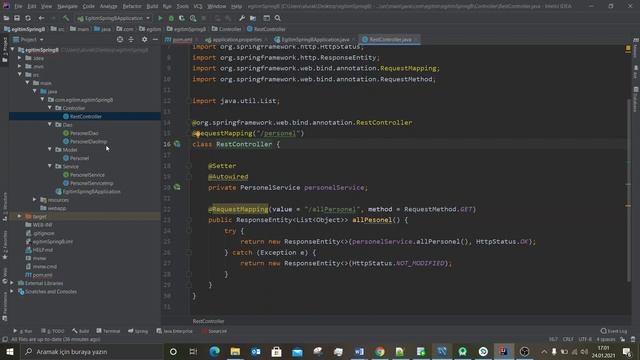Click the gutter icon beside personelService field

coord(177,187)
